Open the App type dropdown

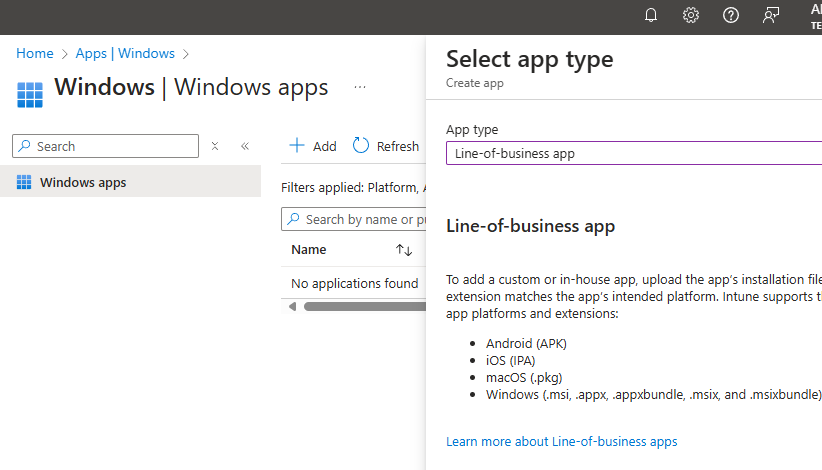tap(634, 153)
